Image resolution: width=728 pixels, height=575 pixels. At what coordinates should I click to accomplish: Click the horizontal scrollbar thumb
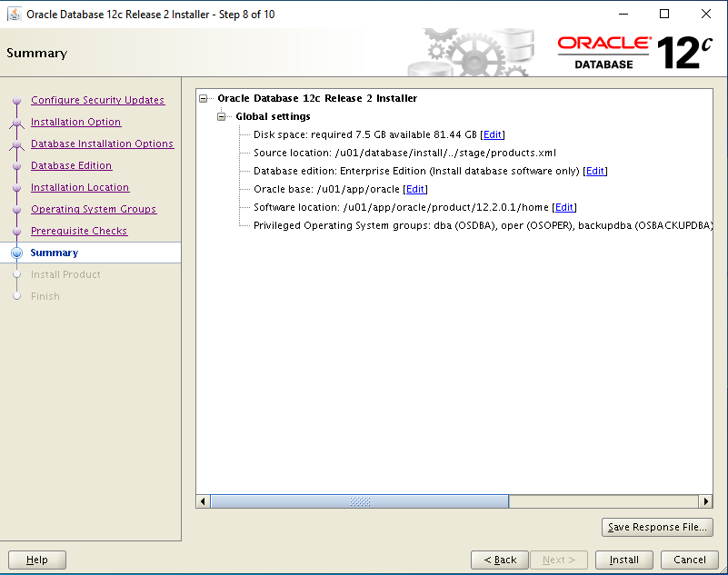click(x=360, y=501)
